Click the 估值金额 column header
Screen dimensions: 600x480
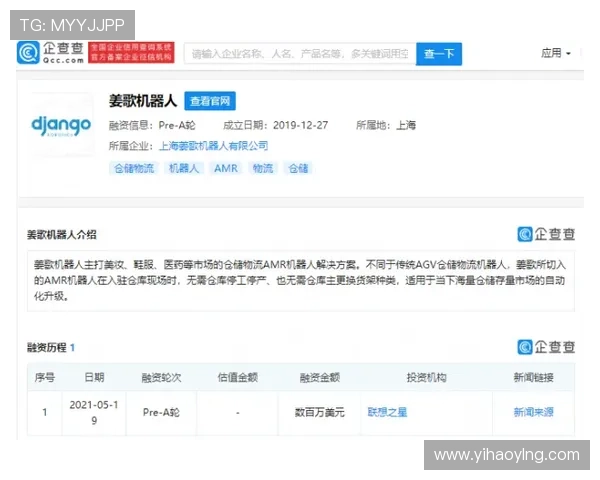[238, 378]
